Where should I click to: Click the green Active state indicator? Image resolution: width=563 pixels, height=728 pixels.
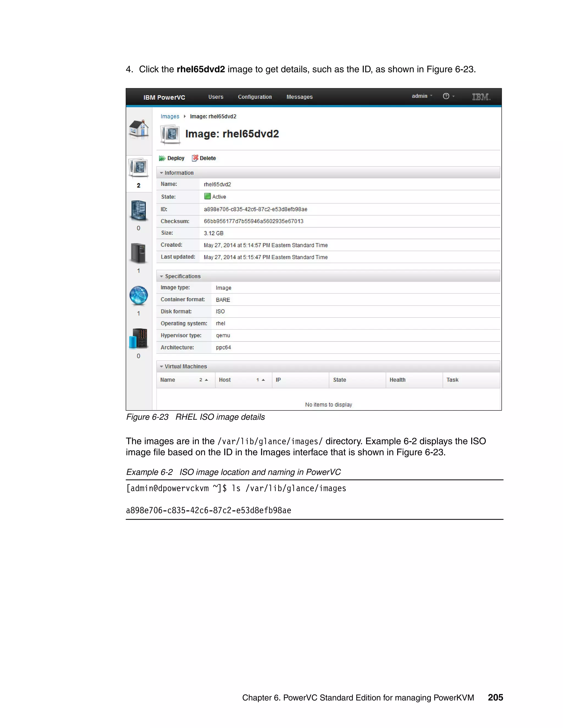click(x=208, y=196)
